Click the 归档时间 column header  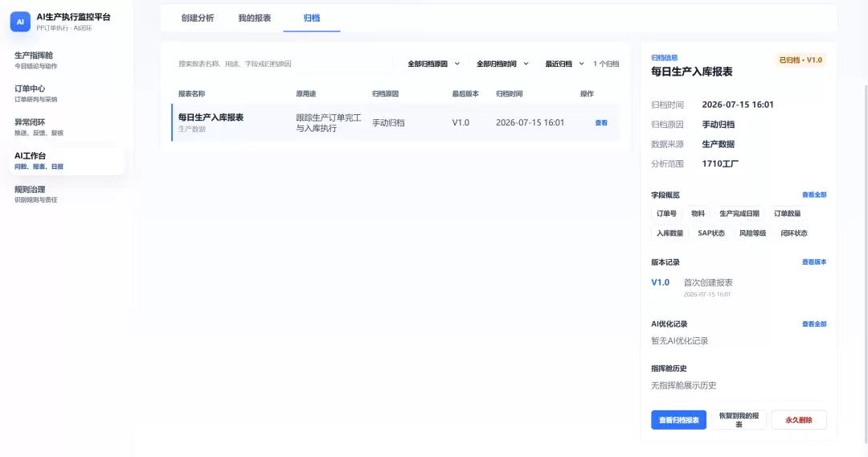(510, 93)
